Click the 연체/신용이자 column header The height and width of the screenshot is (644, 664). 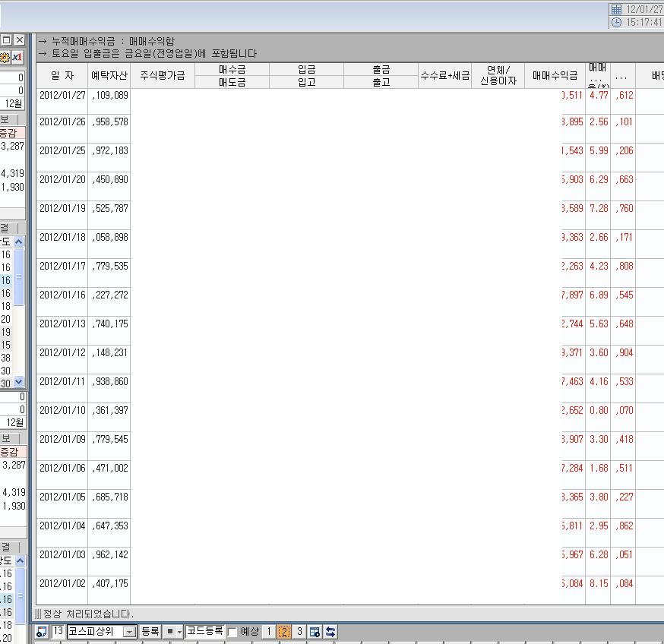[498, 76]
